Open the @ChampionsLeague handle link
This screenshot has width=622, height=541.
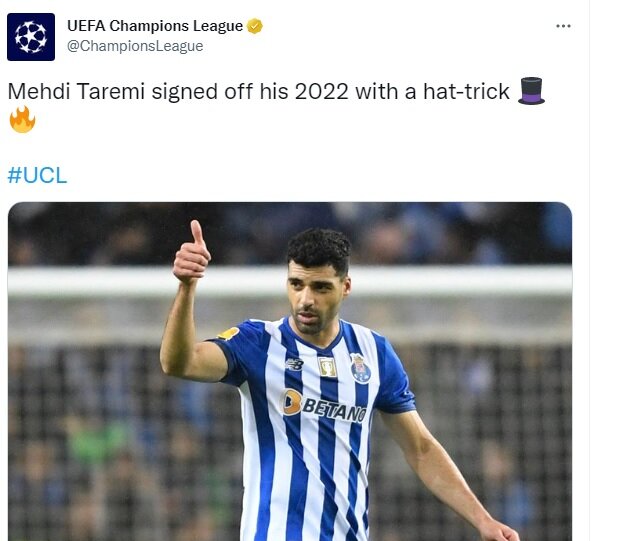click(135, 46)
